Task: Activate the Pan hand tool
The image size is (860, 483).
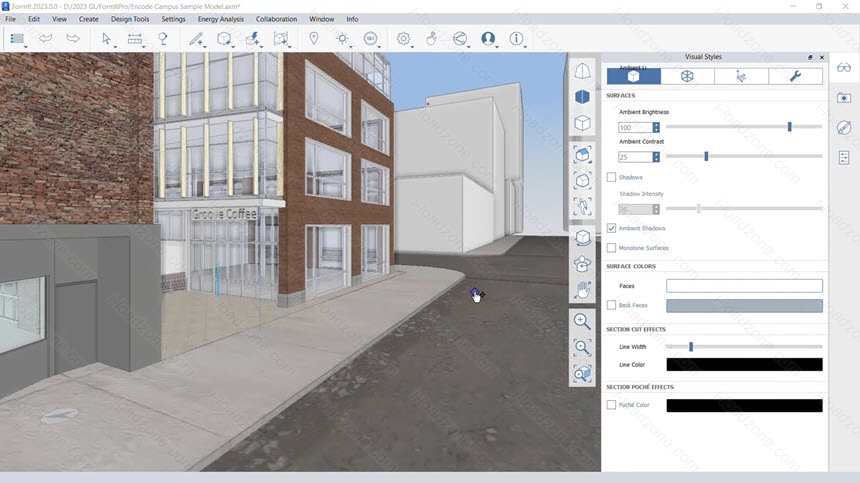Action: tap(582, 290)
